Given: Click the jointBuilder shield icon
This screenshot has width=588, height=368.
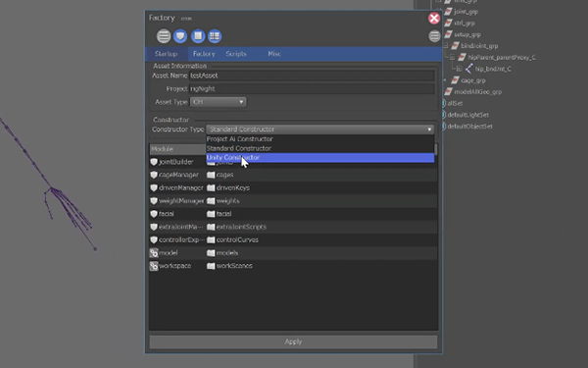Looking at the screenshot, I should (154, 162).
